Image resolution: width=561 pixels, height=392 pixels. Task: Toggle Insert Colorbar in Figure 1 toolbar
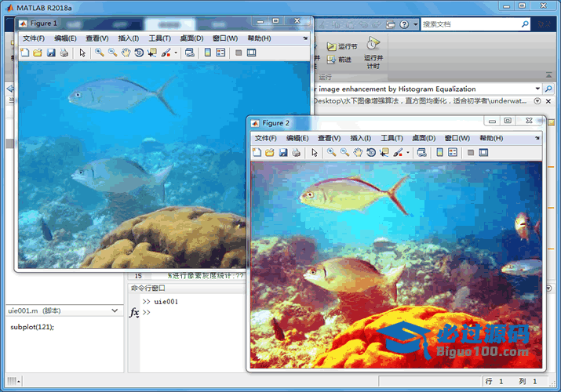(x=208, y=53)
